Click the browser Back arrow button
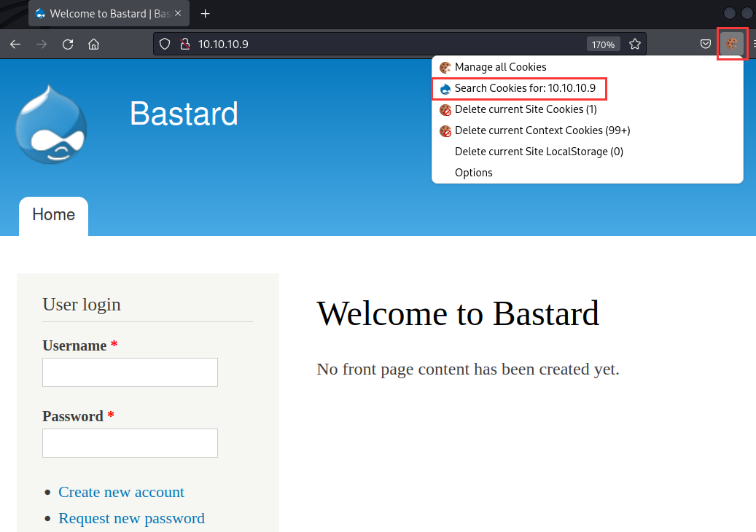 point(15,44)
